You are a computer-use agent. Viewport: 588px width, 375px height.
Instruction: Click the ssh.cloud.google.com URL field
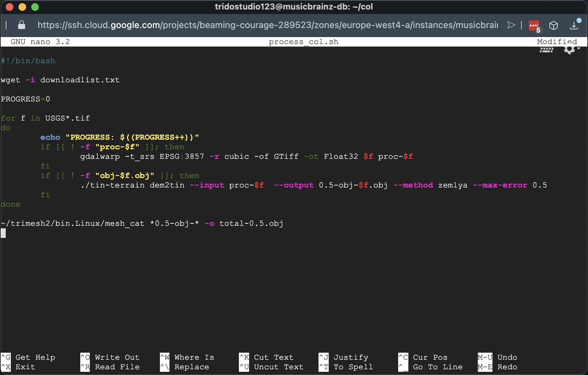(x=268, y=25)
